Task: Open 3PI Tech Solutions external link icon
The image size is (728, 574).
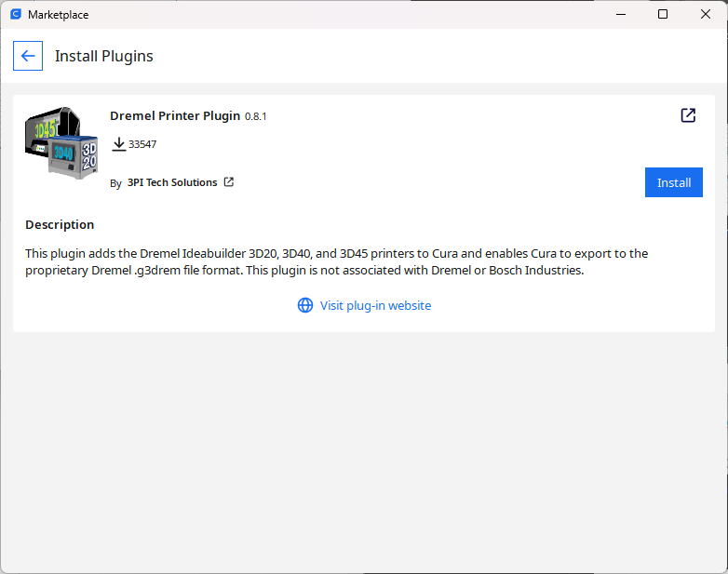Action: tap(229, 182)
